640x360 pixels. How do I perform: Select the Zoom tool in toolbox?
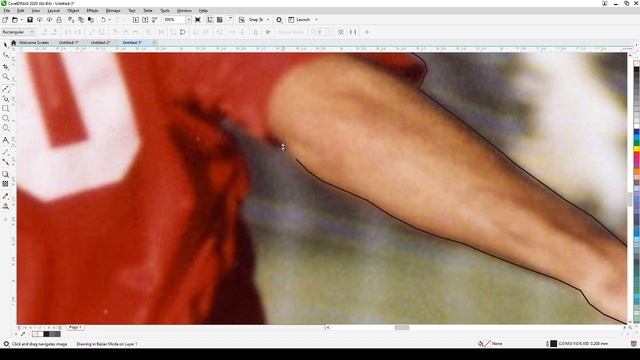pyautogui.click(x=5, y=77)
